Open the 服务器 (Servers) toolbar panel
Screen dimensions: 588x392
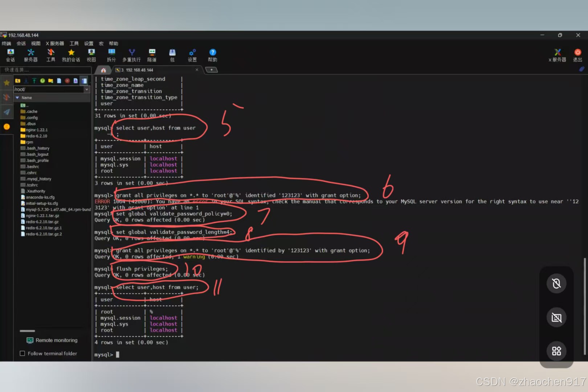tap(30, 54)
